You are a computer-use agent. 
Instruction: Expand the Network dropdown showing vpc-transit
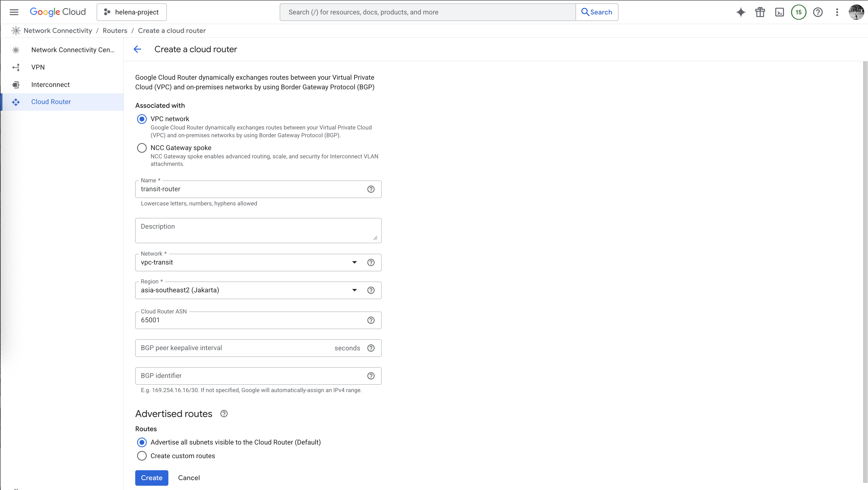[x=354, y=262]
